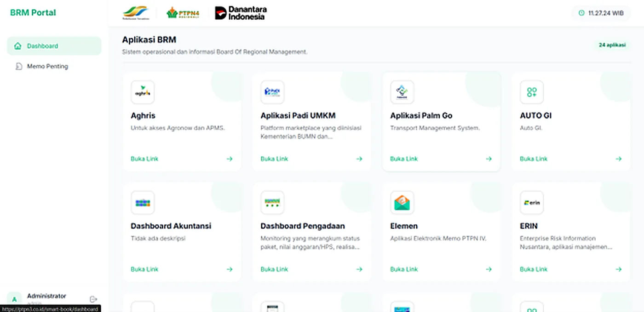Image resolution: width=644 pixels, height=312 pixels.
Task: Click 'Transport Management System.' description
Action: (435, 128)
